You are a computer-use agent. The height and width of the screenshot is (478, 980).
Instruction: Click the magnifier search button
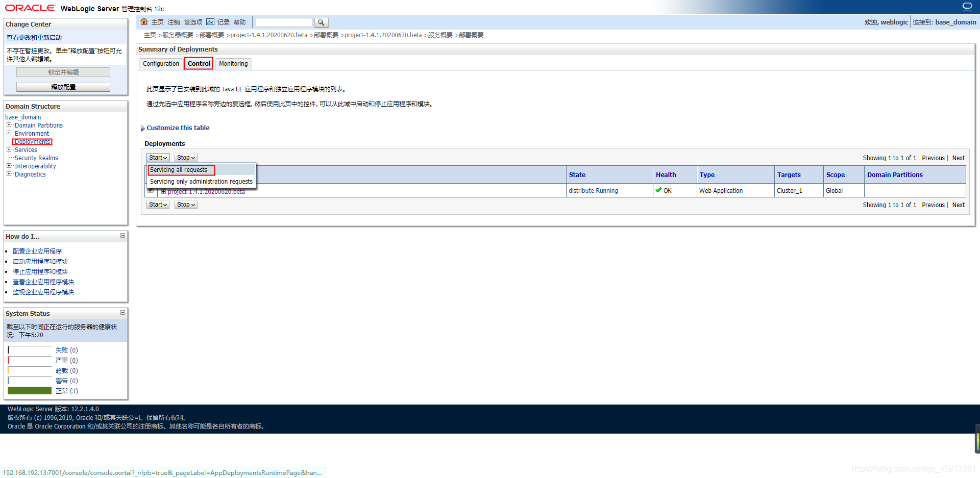pyautogui.click(x=321, y=22)
